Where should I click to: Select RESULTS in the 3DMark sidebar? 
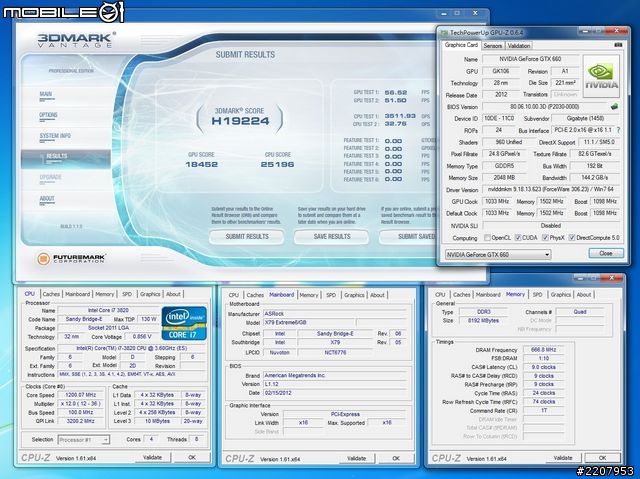[x=65, y=158]
